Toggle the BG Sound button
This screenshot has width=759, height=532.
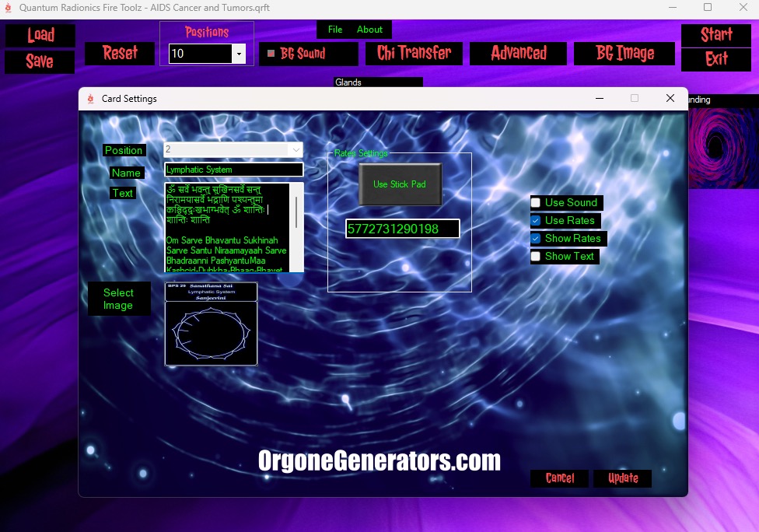[308, 54]
